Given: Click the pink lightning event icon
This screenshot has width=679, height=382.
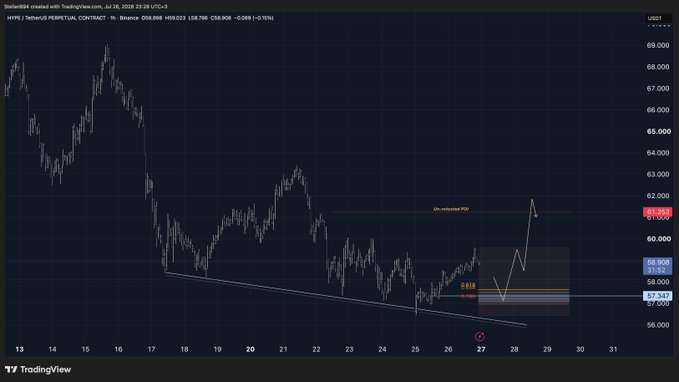Looking at the screenshot, I should 479,337.
